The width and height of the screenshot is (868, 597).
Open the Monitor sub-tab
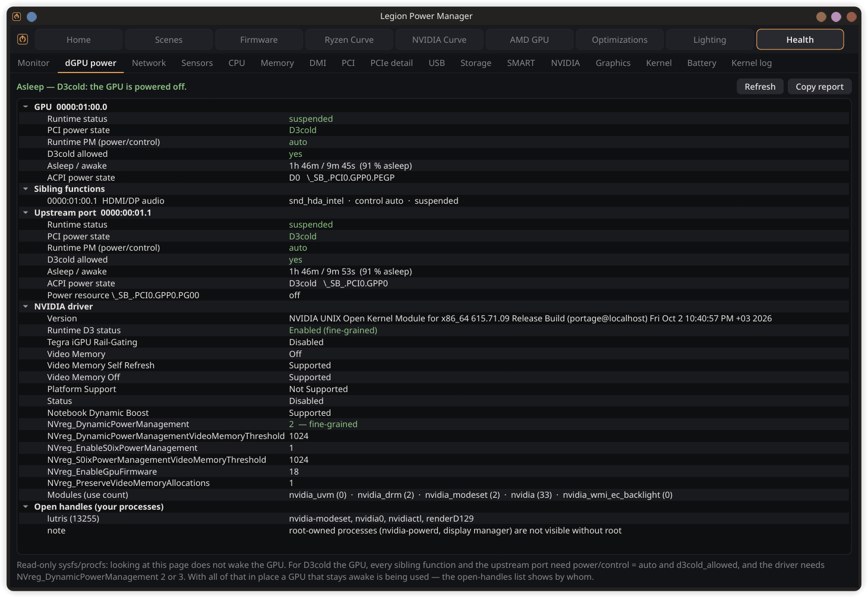(x=33, y=63)
